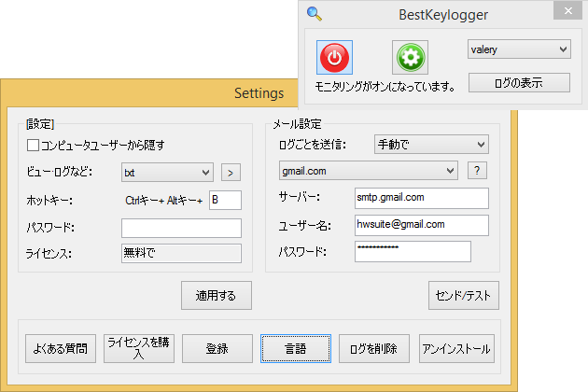Image resolution: width=588 pixels, height=392 pixels.
Task: Click the ホットキー: label
Action: 49,201
